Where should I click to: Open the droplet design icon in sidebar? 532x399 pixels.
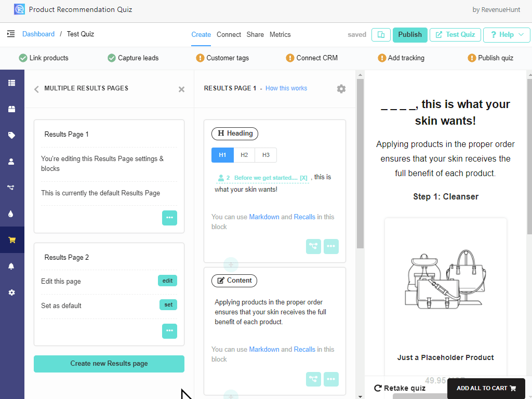[11, 214]
